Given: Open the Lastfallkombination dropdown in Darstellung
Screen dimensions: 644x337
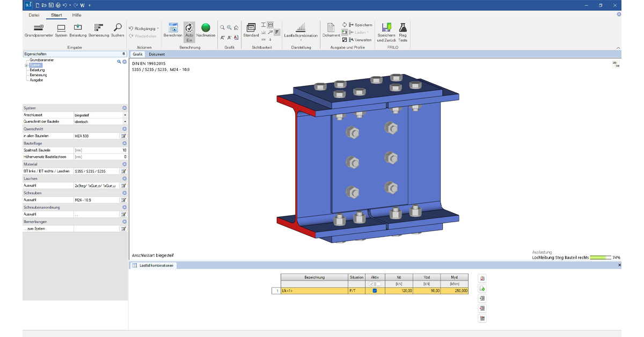Looking at the screenshot, I should click(x=301, y=40).
